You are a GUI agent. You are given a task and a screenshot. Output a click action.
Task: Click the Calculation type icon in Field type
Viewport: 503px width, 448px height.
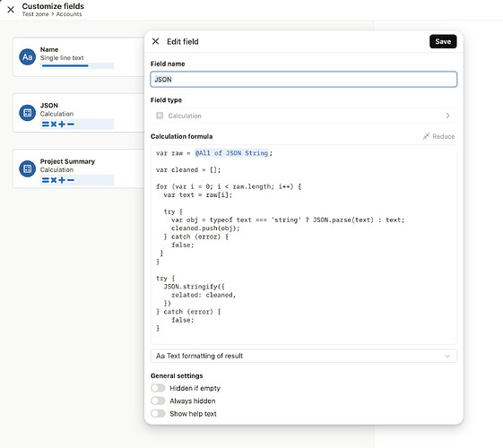point(160,116)
